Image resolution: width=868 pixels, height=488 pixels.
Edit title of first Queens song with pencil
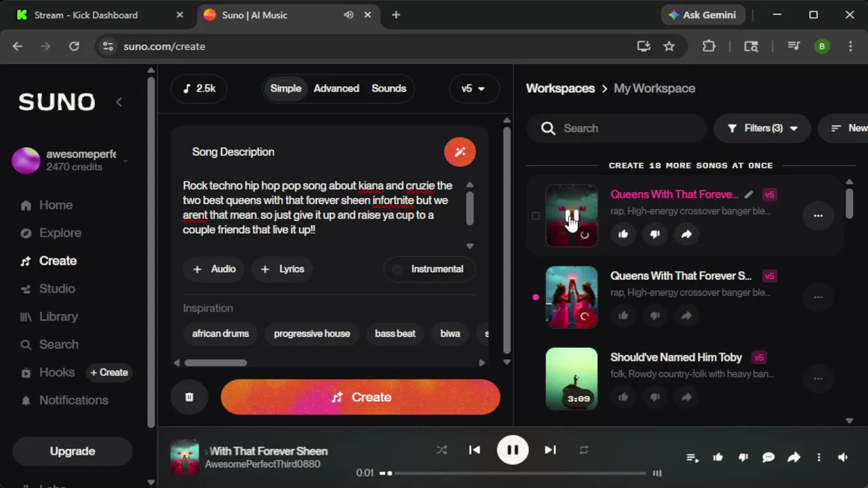pos(749,195)
